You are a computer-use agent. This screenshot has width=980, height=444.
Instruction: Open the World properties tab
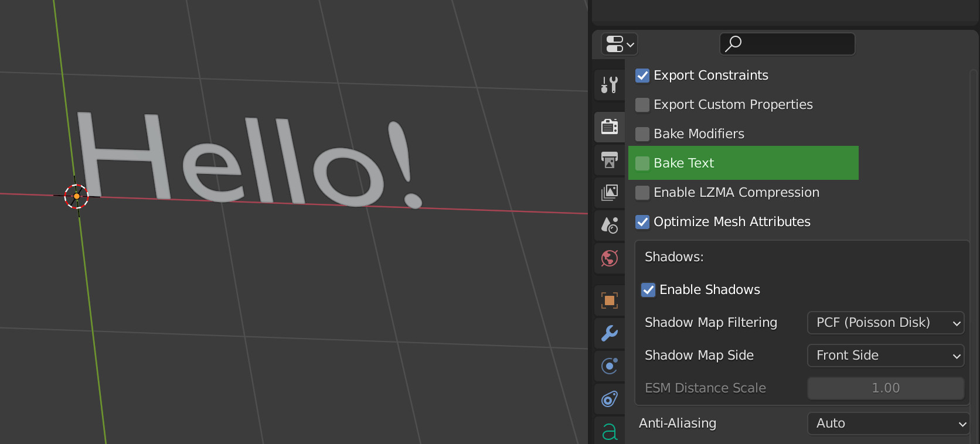610,258
